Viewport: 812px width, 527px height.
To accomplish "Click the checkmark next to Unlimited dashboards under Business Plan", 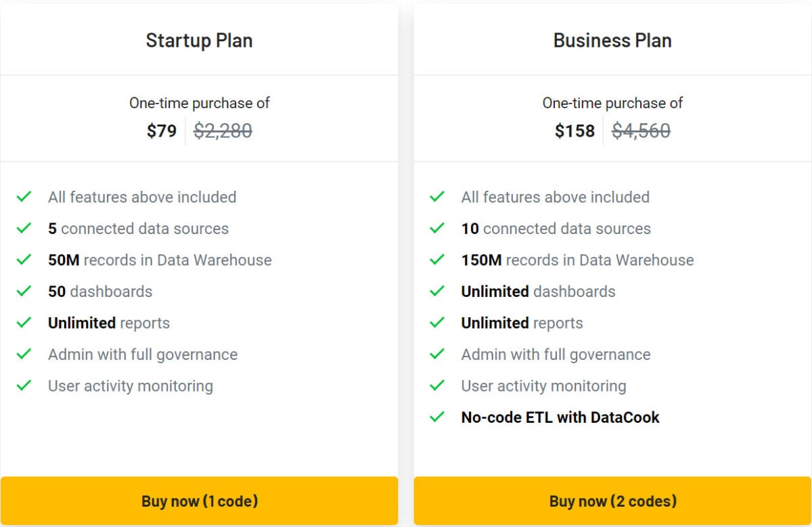I will tap(436, 292).
